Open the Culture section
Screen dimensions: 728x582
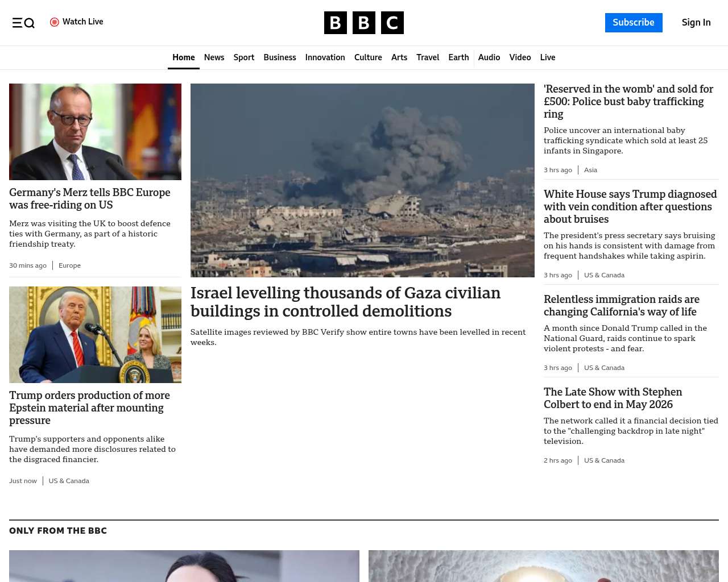pyautogui.click(x=368, y=57)
